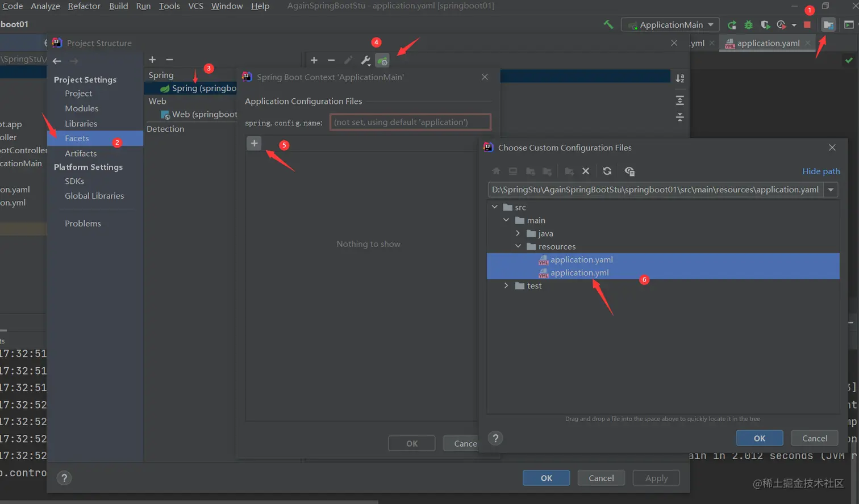
Task: Click Cancel in Choose Custom Configuration Files
Action: pos(815,438)
